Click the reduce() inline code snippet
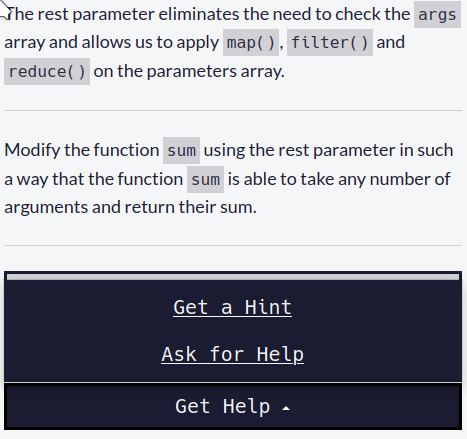This screenshot has height=439, width=467. pos(47,71)
